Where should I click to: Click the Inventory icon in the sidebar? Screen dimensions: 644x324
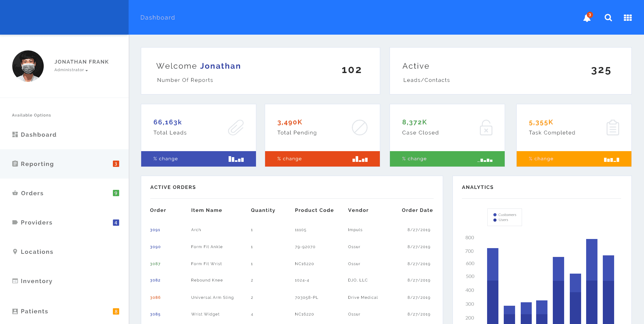click(x=15, y=281)
